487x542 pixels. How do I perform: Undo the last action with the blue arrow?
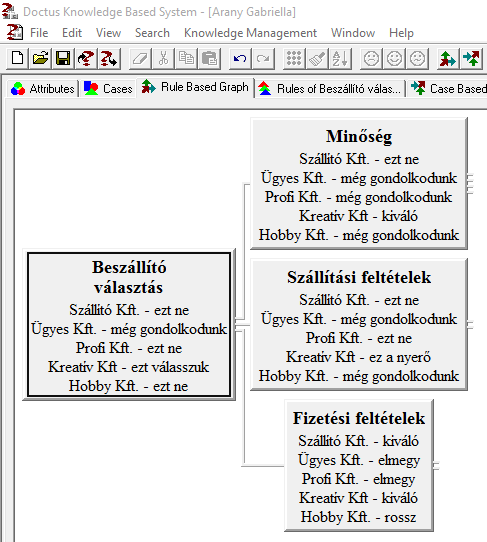240,58
